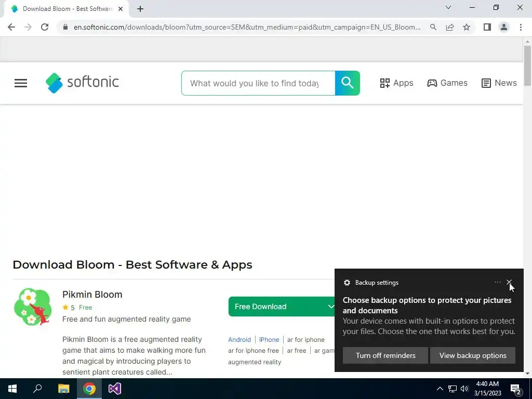Click the Backup settings gear icon
The height and width of the screenshot is (399, 532).
[x=347, y=283]
